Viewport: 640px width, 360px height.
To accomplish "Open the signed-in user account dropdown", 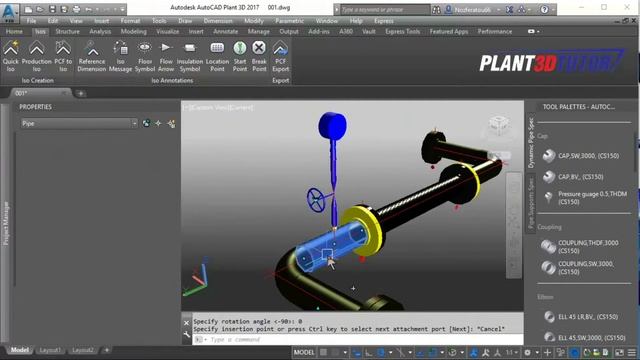I will click(x=473, y=9).
